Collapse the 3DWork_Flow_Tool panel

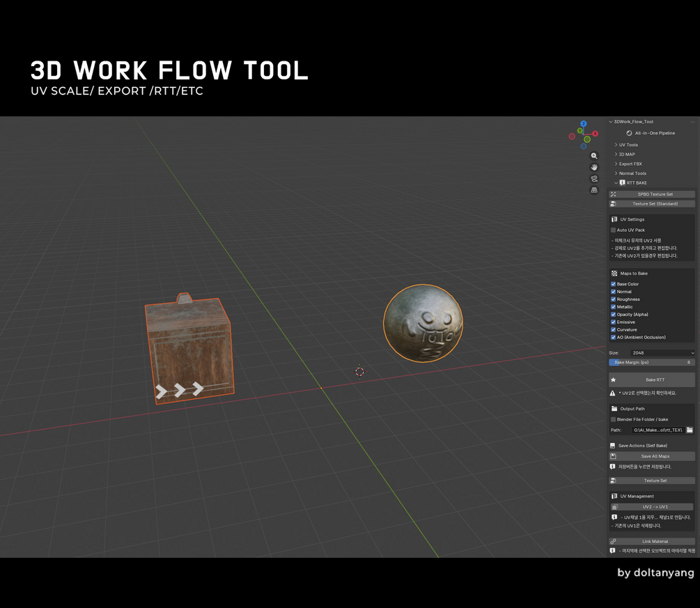tap(611, 121)
